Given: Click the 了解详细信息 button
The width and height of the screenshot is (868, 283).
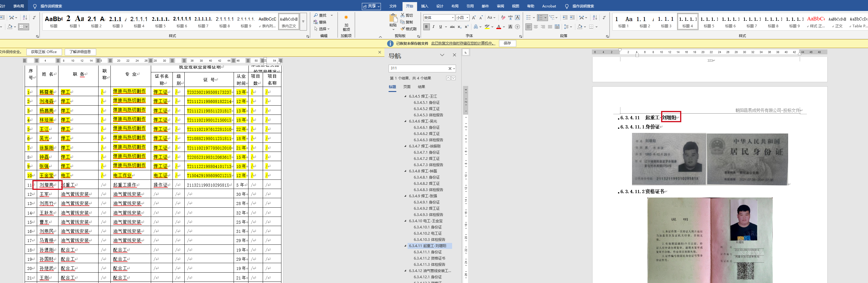Looking at the screenshot, I should pyautogui.click(x=80, y=52).
